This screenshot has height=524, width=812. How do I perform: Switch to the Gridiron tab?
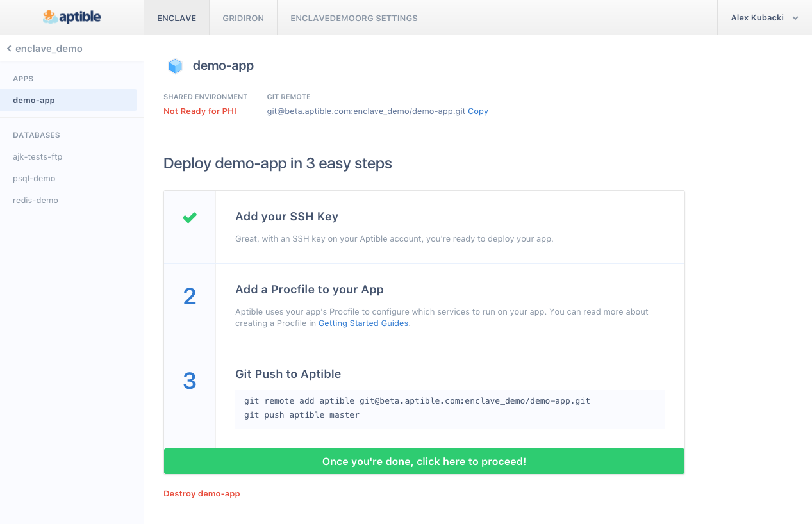(x=243, y=18)
